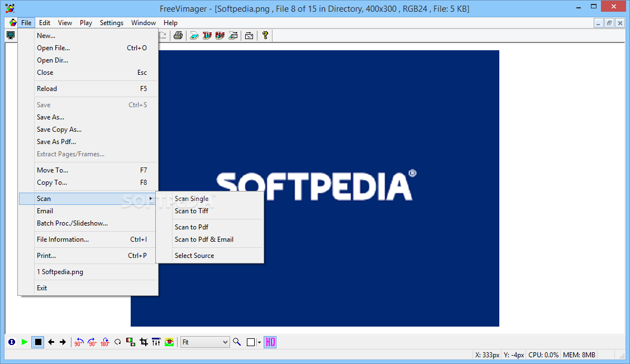Viewport: 630px width, 364px height.
Task: Select Scan to Pdf in submenu
Action: click(x=210, y=227)
